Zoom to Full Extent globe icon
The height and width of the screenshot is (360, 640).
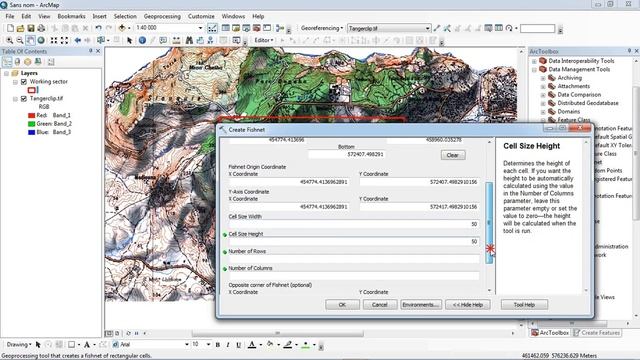[x=41, y=40]
